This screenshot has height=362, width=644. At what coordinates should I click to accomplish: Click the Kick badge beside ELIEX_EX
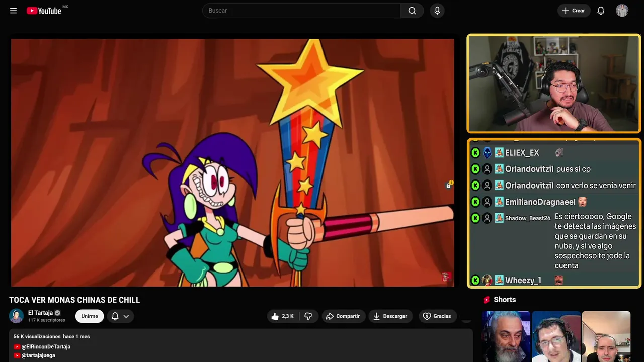pos(475,153)
